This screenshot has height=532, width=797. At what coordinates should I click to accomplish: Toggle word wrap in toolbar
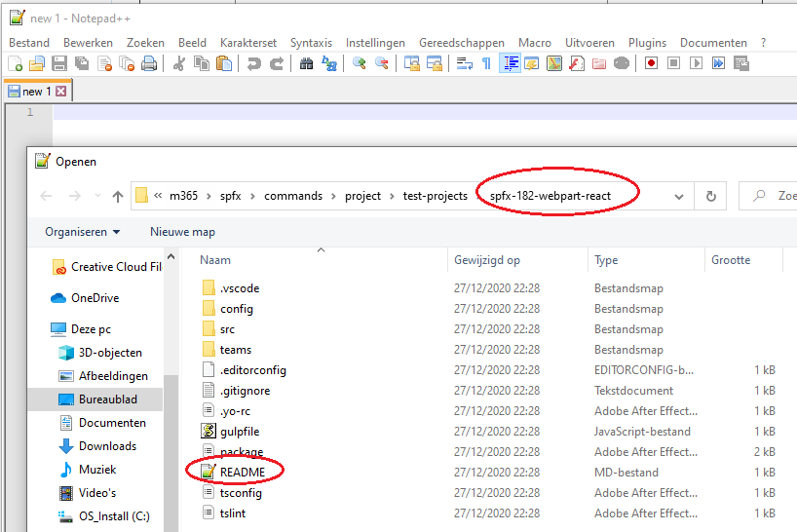point(464,63)
